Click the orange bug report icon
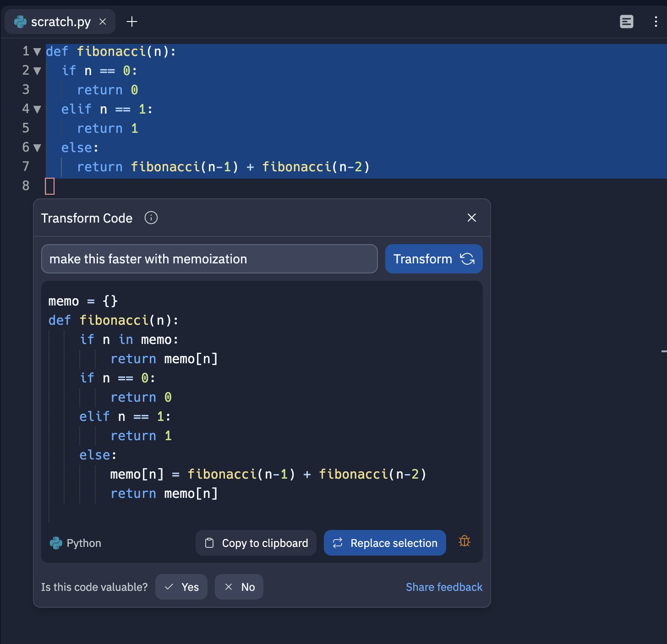The width and height of the screenshot is (667, 644). coord(464,541)
